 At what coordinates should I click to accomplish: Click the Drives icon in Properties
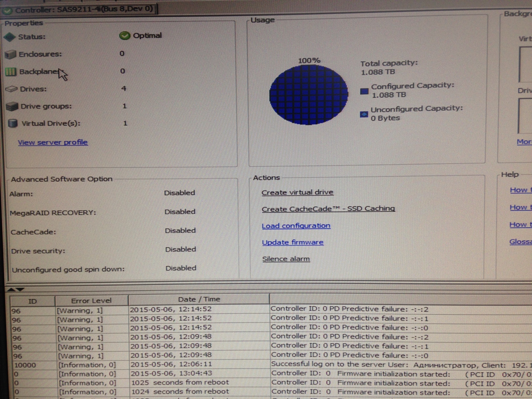coord(11,89)
